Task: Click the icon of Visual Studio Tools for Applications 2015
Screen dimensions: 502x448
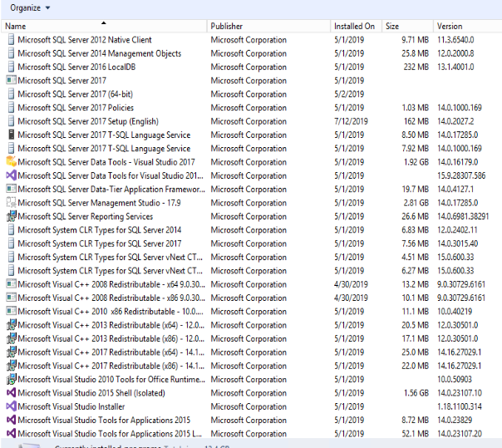Action: tap(11, 420)
